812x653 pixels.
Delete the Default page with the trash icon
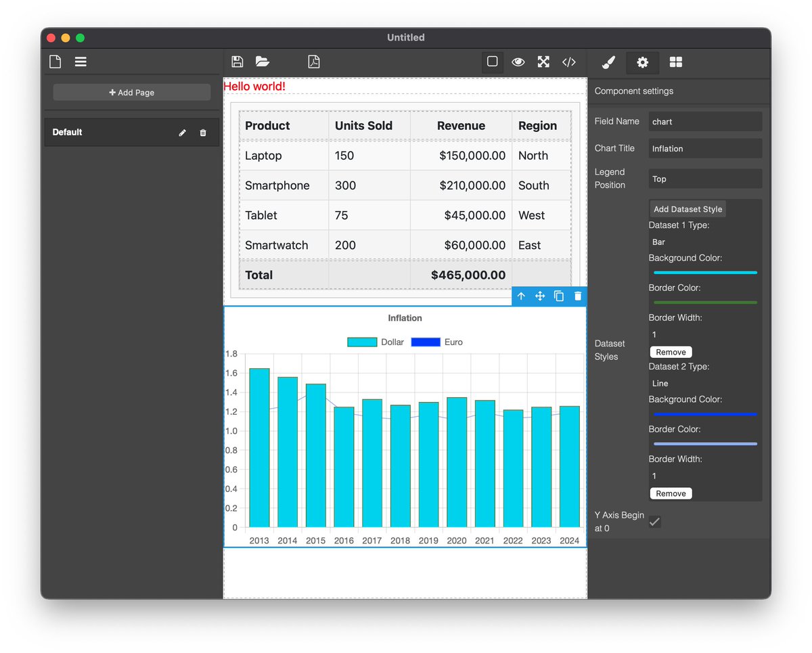pyautogui.click(x=203, y=133)
